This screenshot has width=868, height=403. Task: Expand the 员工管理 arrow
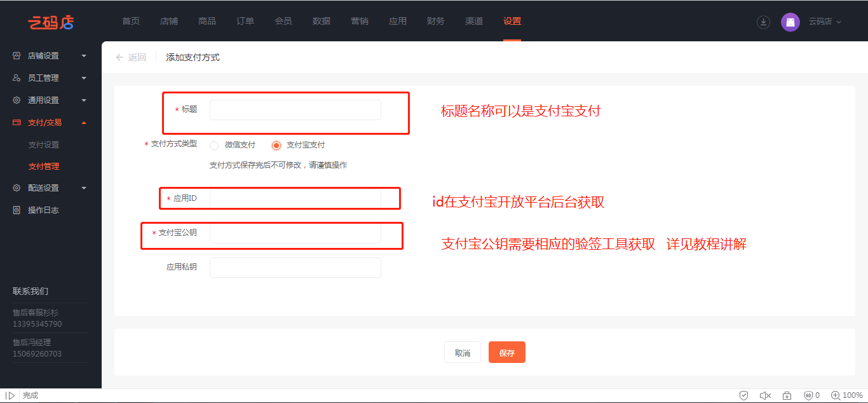84,78
